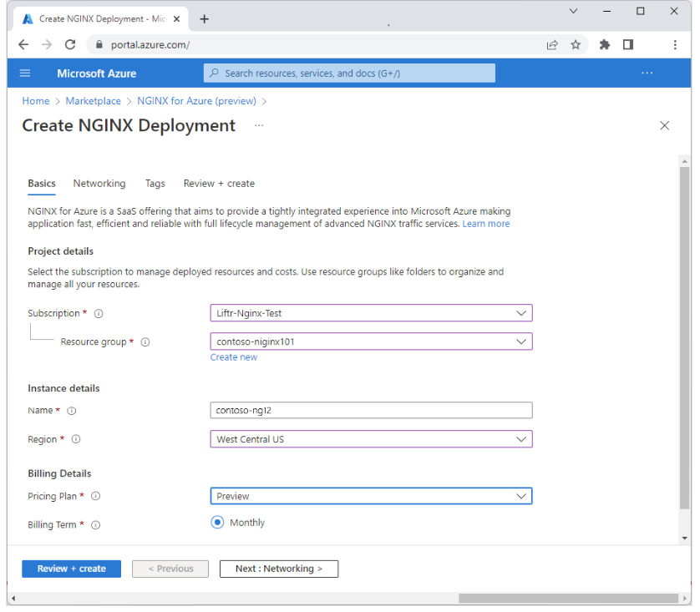This screenshot has height=612, width=700.
Task: Click the padlock icon in the address bar
Action: click(99, 44)
